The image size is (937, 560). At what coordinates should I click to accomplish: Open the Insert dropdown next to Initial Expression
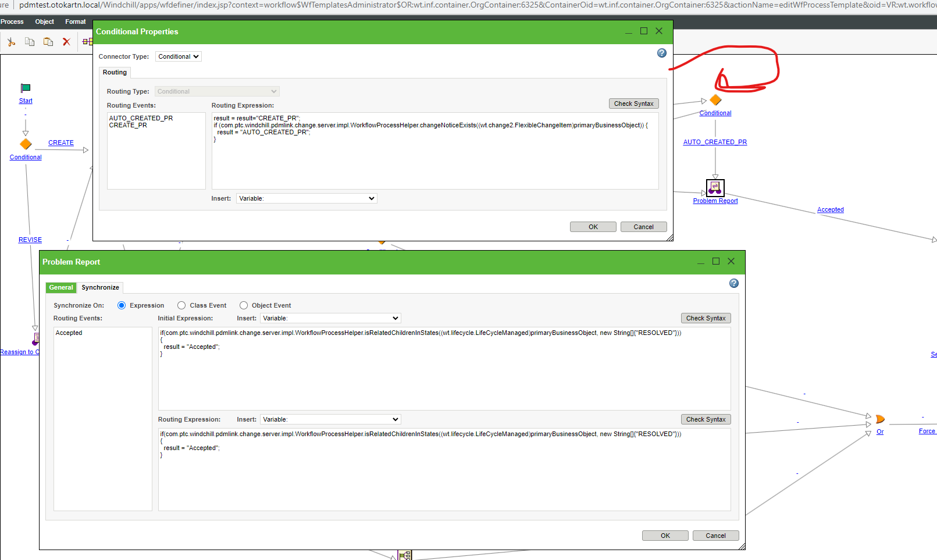(330, 318)
